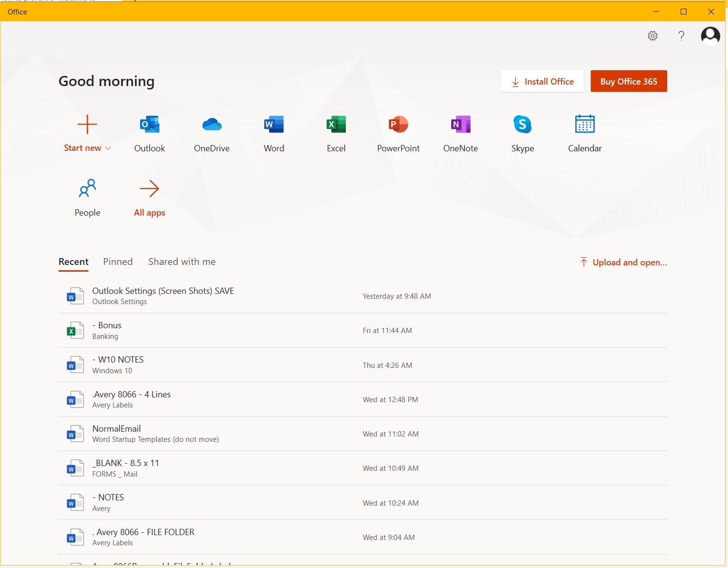728x568 pixels.
Task: Click timestamp Yesterday at 9:48 AM
Action: coord(397,296)
